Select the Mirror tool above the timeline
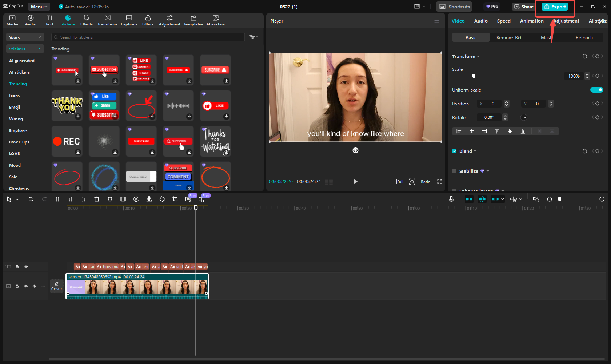 [149, 199]
